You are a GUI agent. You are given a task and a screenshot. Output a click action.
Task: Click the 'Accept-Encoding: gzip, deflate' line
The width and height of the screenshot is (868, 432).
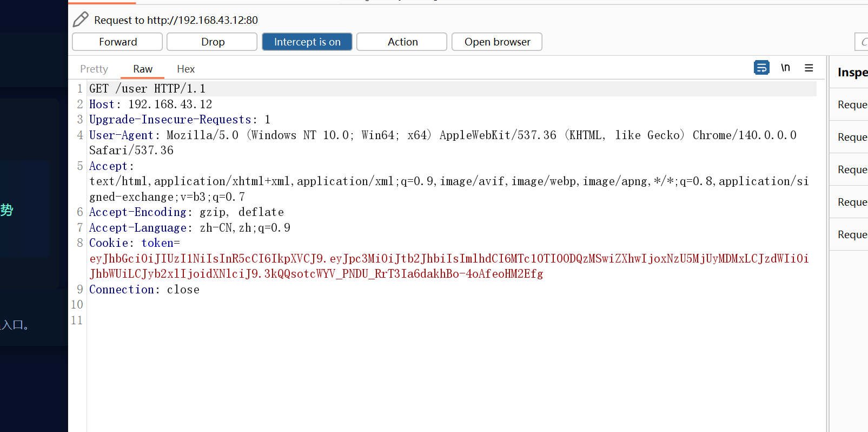coord(187,212)
